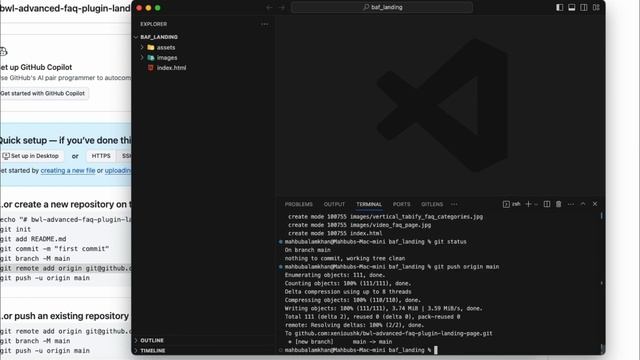Show additional panel tabs ellipsis
Image resolution: width=640 pixels, height=360 pixels.
click(x=454, y=204)
